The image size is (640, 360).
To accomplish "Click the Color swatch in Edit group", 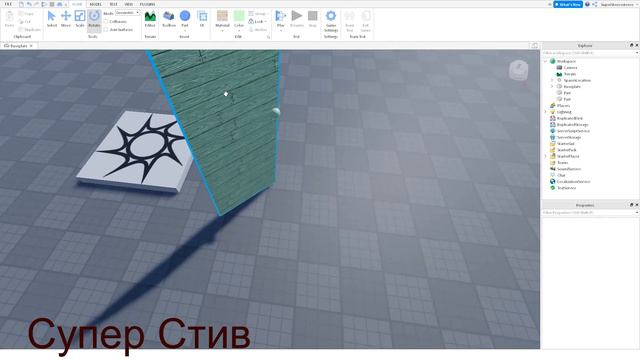I will click(x=239, y=16).
